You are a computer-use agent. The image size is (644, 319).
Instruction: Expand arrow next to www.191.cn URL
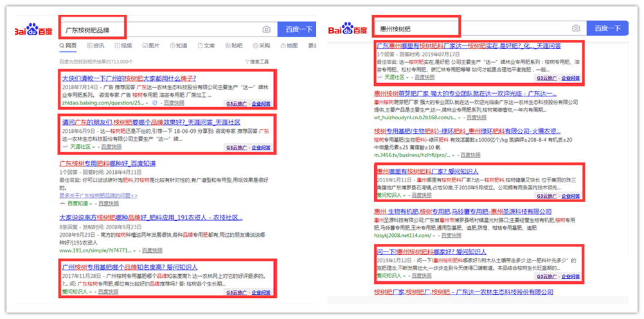134,250
